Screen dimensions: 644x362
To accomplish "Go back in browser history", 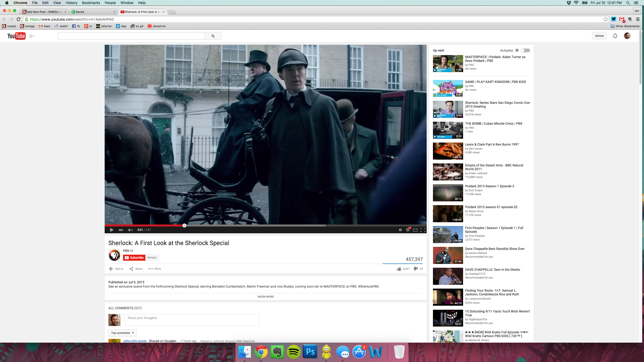I will pyautogui.click(x=4, y=19).
